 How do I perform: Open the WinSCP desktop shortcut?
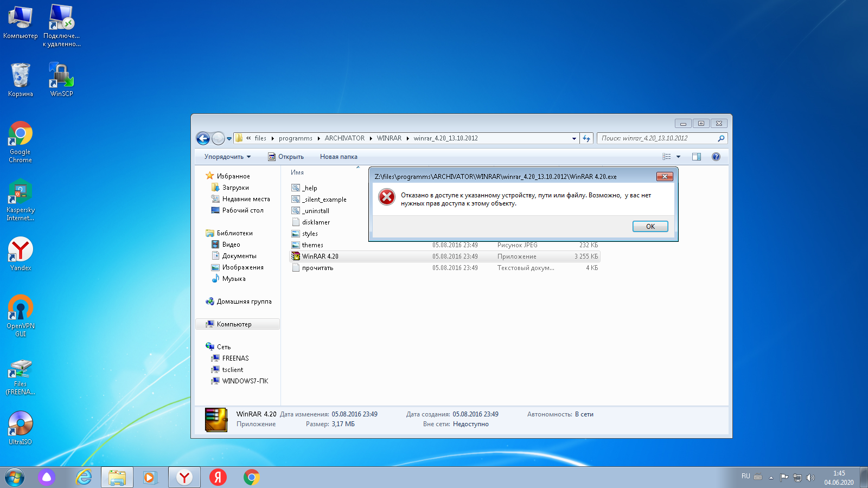[x=61, y=80]
